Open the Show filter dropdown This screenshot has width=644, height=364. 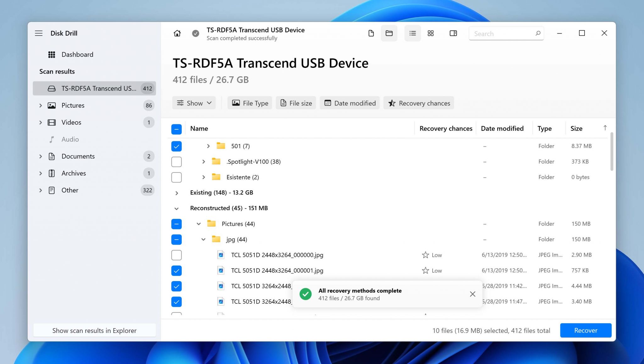[x=194, y=103]
